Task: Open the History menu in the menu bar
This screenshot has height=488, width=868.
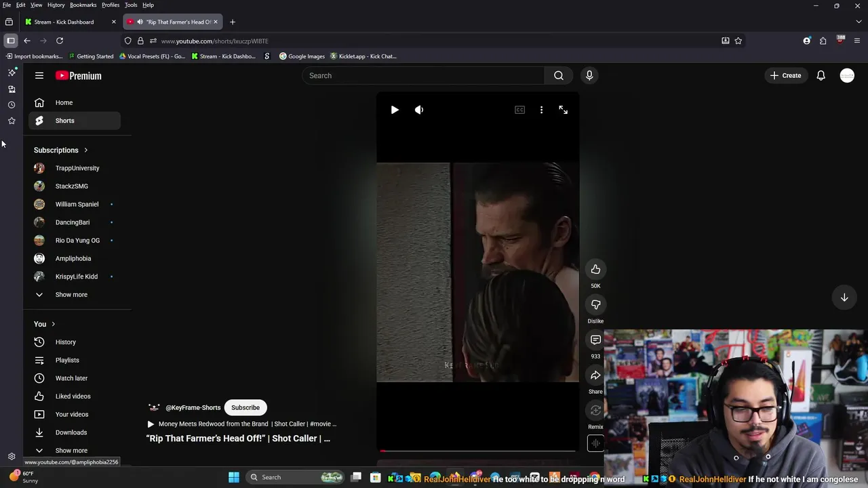Action: 56,5
